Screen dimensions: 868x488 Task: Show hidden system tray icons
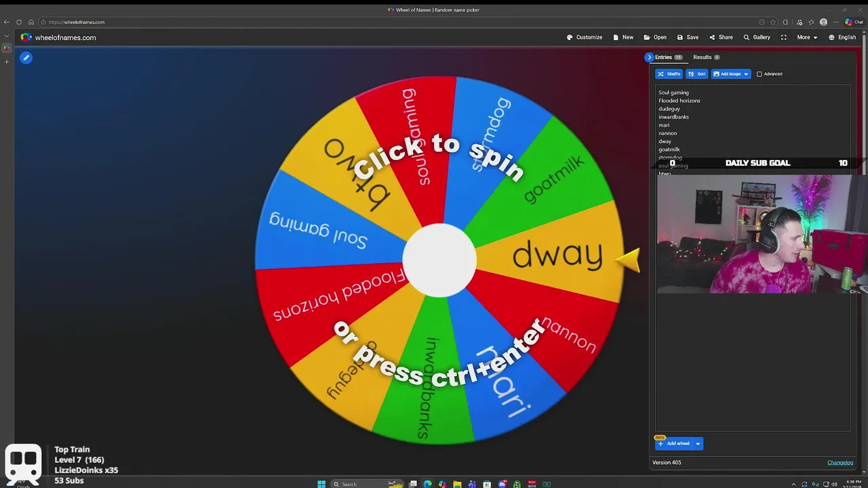(x=793, y=484)
